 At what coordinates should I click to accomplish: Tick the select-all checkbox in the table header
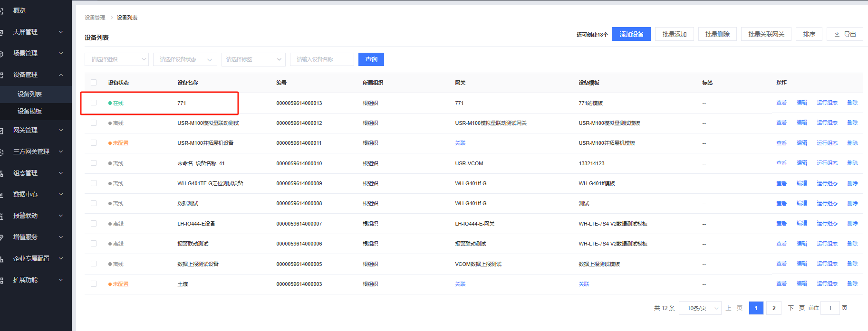[94, 82]
